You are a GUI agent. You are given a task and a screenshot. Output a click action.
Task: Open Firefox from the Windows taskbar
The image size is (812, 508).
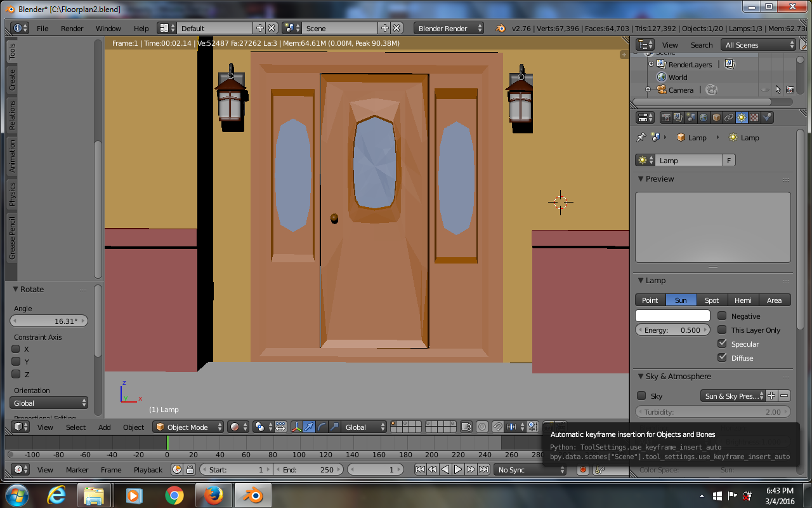[x=214, y=495]
